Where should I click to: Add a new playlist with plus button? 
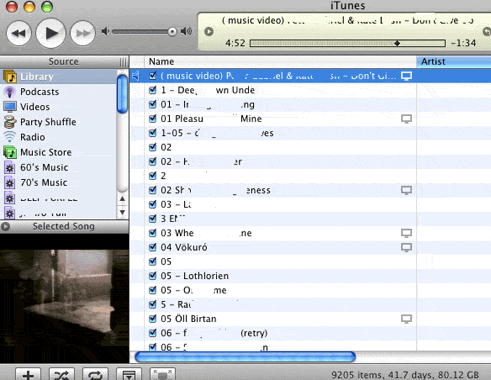28,375
